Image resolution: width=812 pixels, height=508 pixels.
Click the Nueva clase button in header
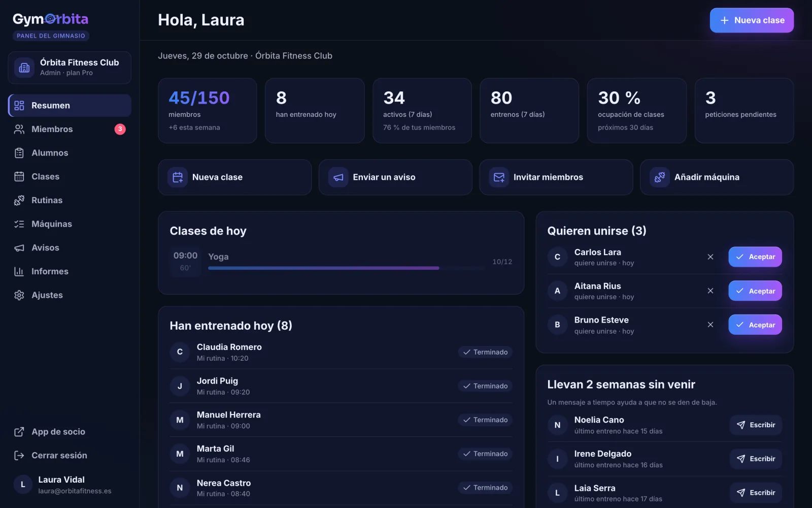click(x=752, y=20)
